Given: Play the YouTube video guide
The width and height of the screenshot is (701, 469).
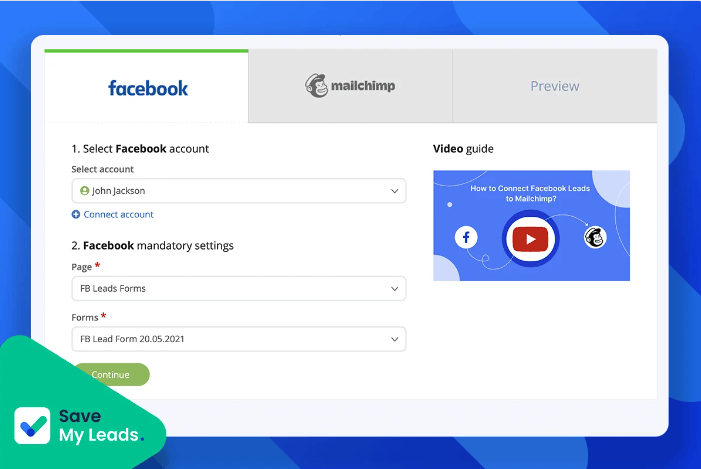Looking at the screenshot, I should (530, 239).
